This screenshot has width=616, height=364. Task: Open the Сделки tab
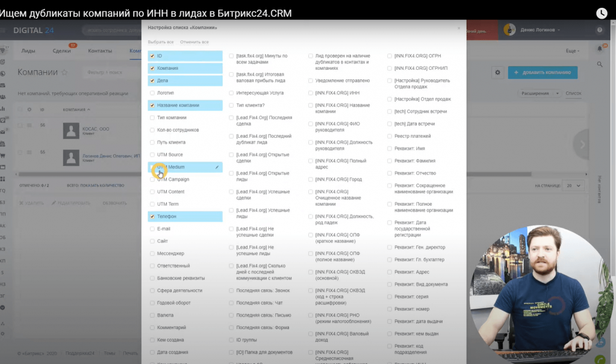point(61,51)
